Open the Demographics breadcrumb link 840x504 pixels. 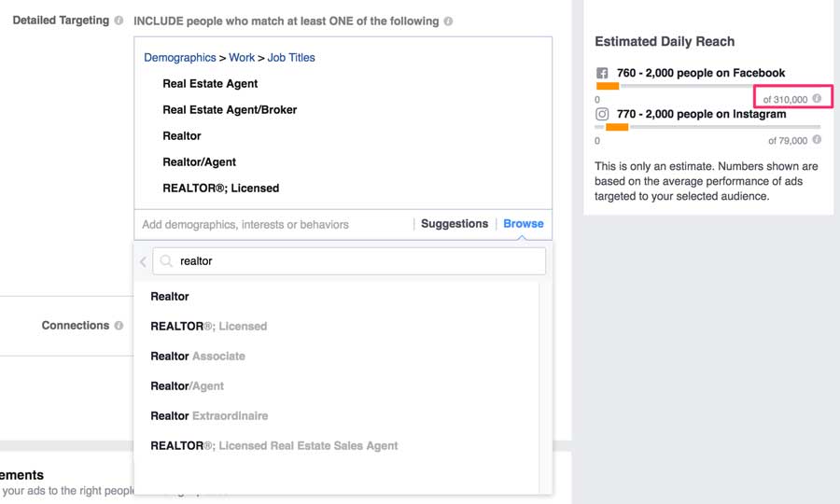tap(179, 58)
